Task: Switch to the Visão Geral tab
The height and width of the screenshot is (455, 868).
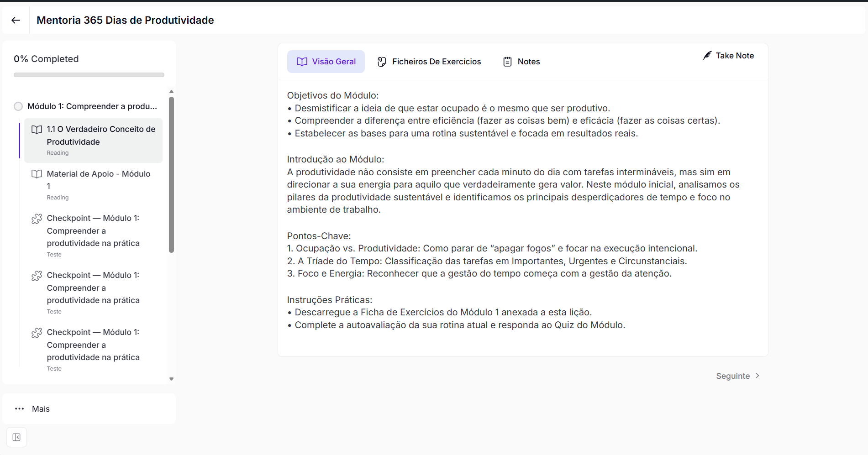Action: [326, 62]
